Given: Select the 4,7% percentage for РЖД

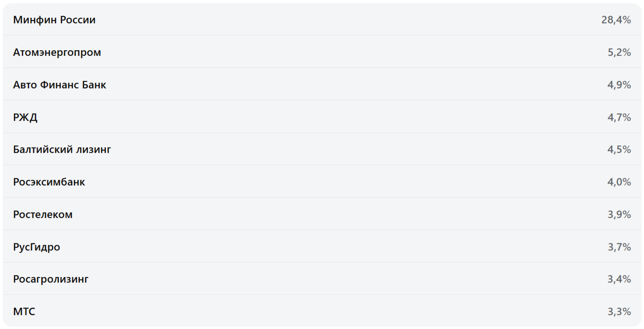Looking at the screenshot, I should [619, 118].
